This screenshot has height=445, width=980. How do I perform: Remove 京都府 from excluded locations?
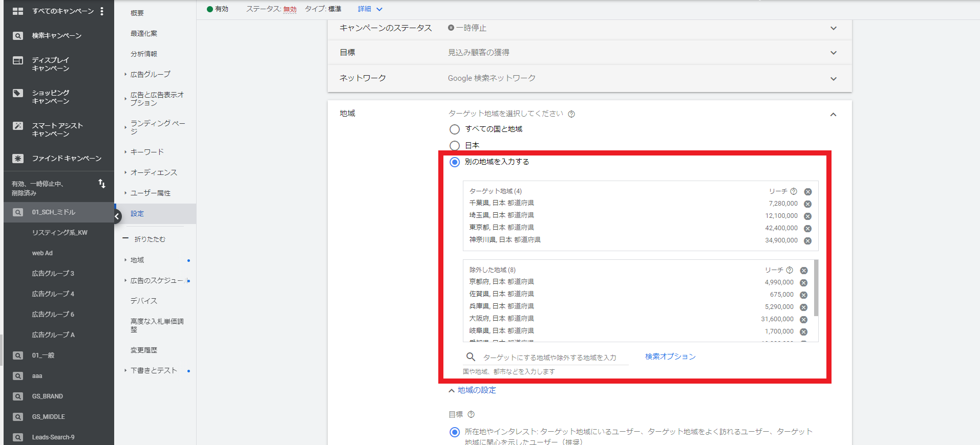[803, 283]
